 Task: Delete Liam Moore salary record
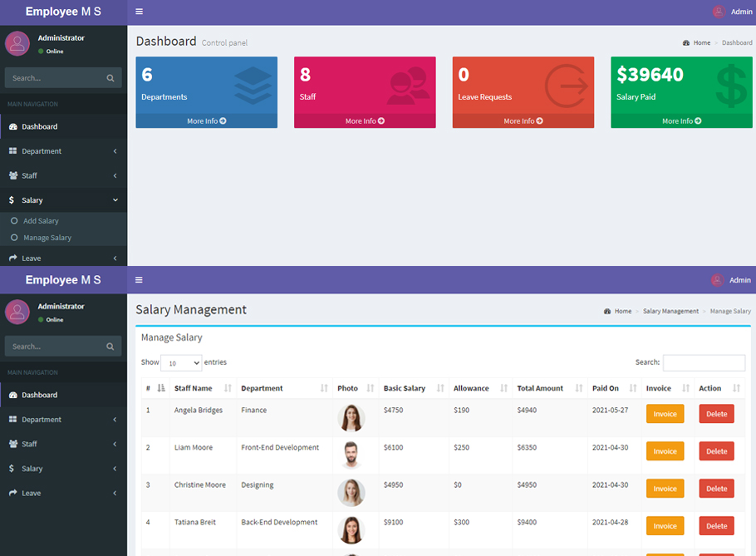point(716,451)
